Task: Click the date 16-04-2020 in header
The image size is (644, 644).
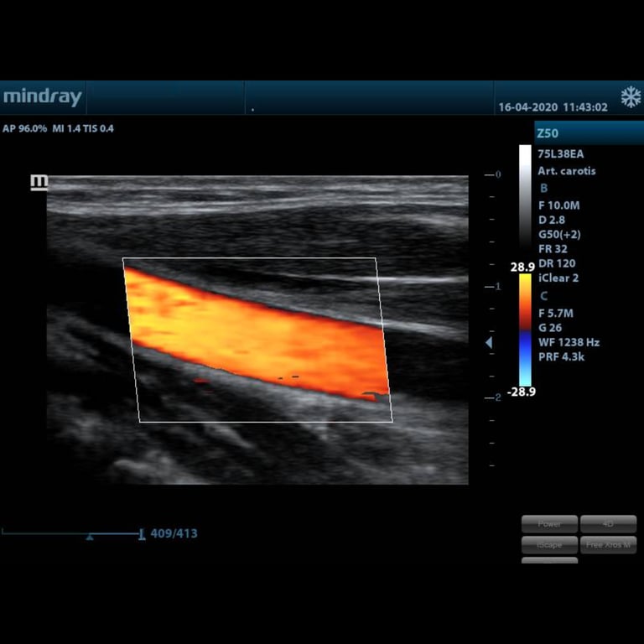Action: (x=527, y=107)
